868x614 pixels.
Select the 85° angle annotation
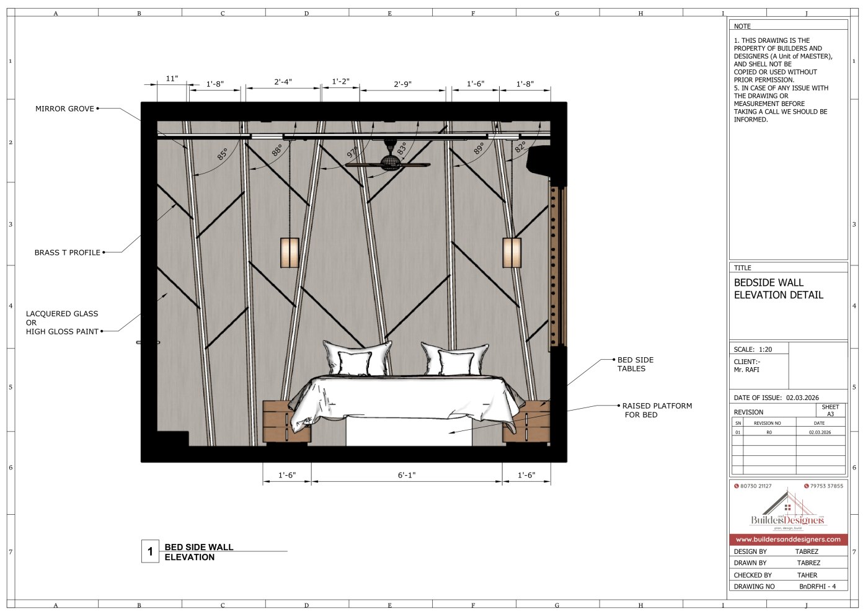(222, 154)
